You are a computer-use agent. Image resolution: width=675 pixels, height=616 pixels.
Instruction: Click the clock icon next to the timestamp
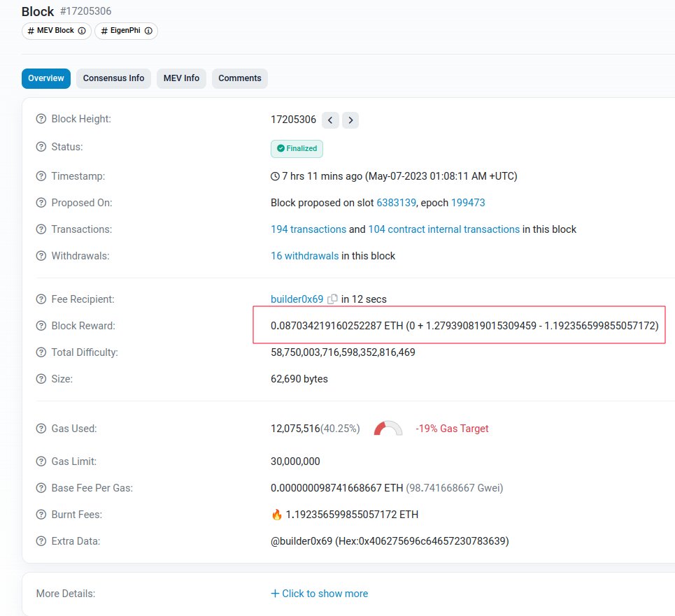click(x=275, y=176)
